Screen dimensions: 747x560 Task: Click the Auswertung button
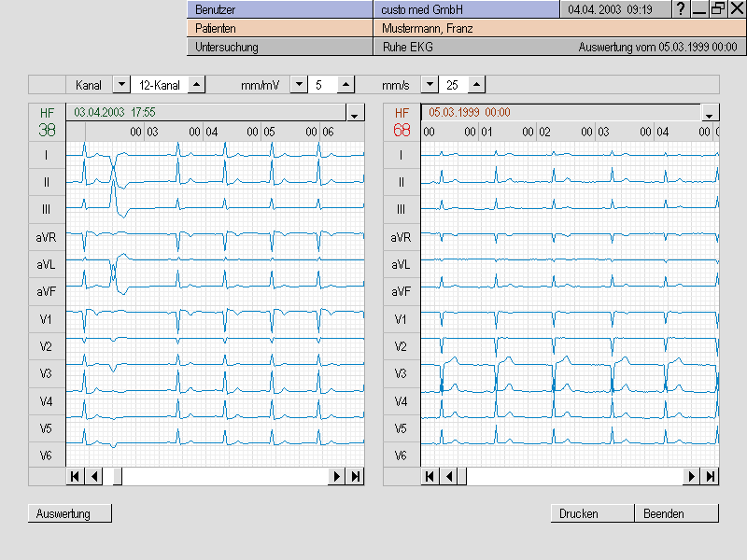coord(70,513)
